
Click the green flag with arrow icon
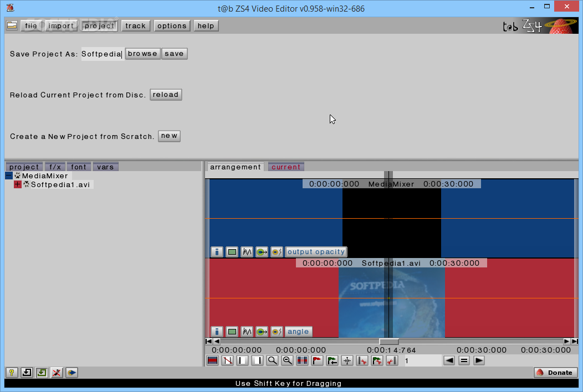click(x=332, y=360)
